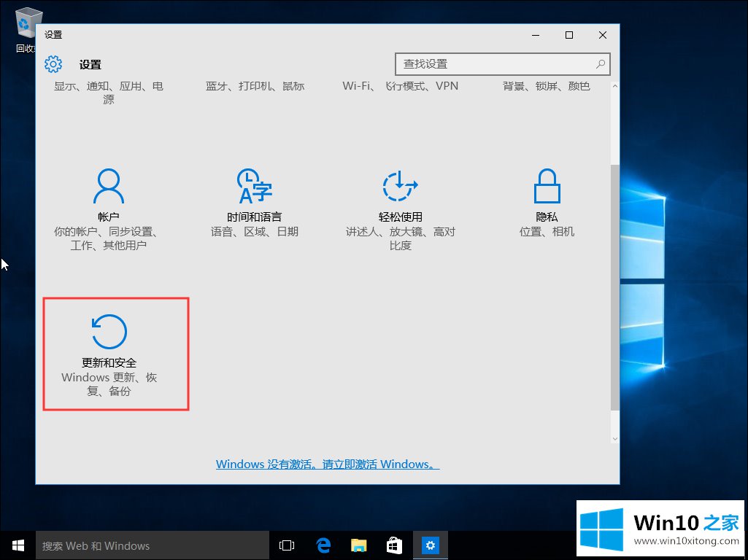Screen dimensions: 748x560
Task: Click the 语音、区域、日期 description
Action: click(x=254, y=232)
